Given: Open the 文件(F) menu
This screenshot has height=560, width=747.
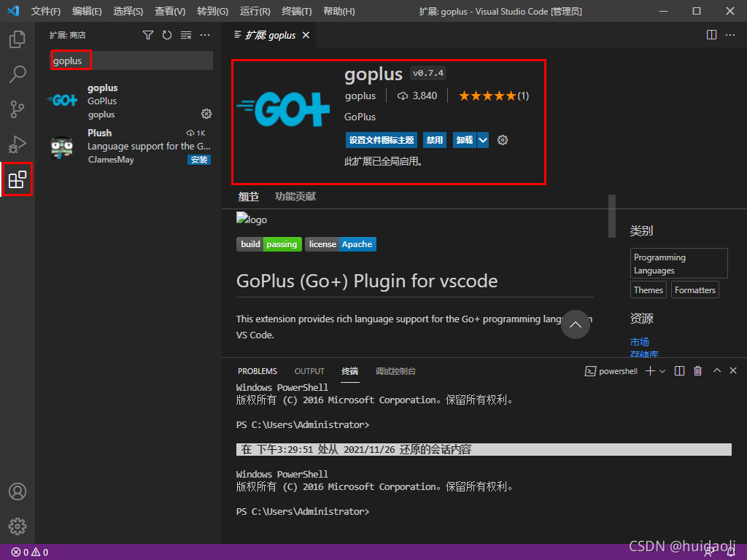Looking at the screenshot, I should [x=46, y=11].
